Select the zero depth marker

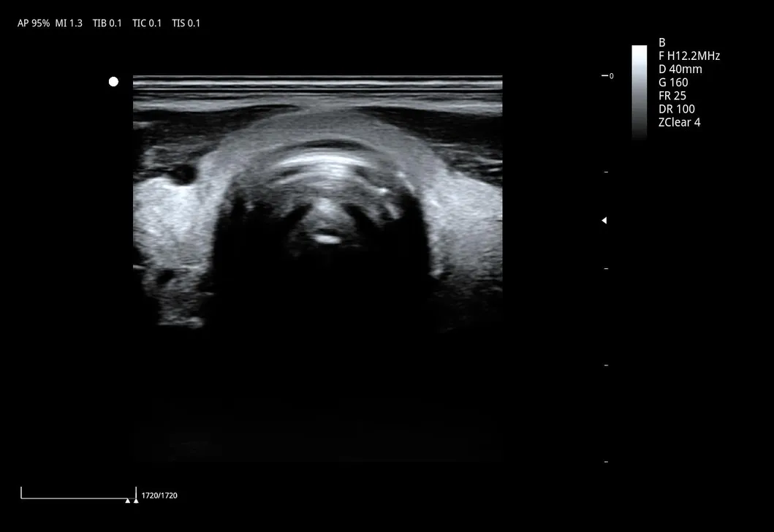pyautogui.click(x=607, y=75)
